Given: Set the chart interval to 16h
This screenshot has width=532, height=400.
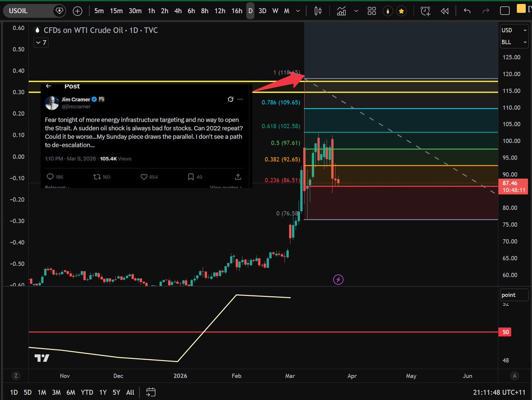Looking at the screenshot, I should (x=237, y=11).
